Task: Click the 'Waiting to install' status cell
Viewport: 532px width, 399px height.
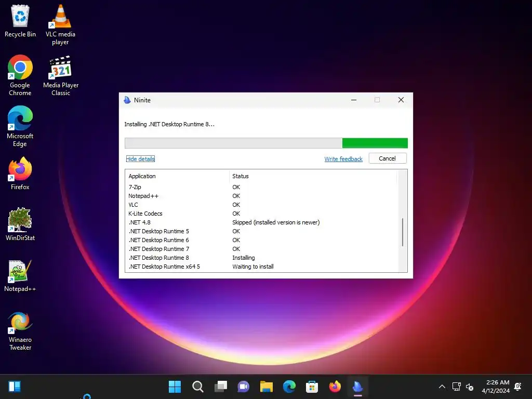Action: pyautogui.click(x=253, y=267)
